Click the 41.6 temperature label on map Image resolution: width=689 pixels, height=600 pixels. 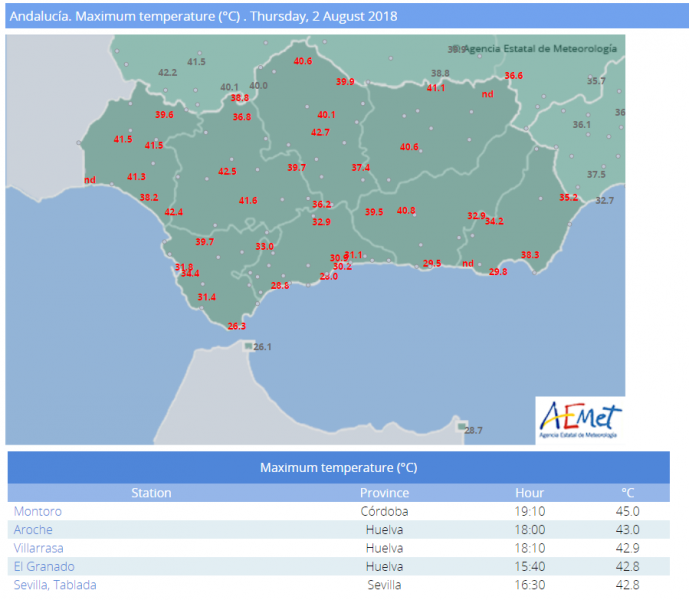(x=248, y=200)
